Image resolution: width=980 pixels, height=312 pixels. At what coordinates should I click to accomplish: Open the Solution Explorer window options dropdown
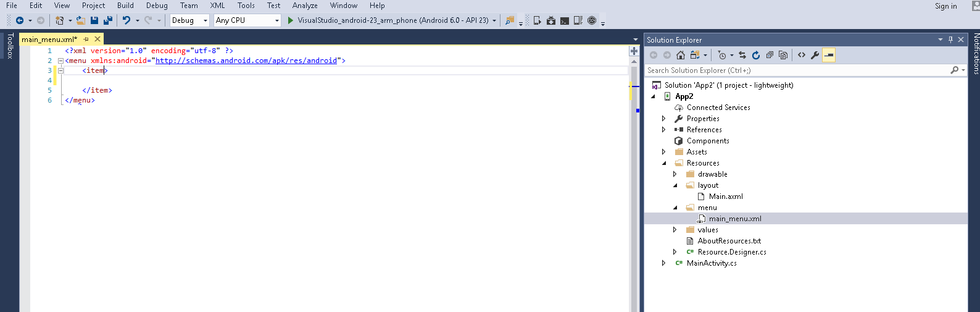(941, 40)
